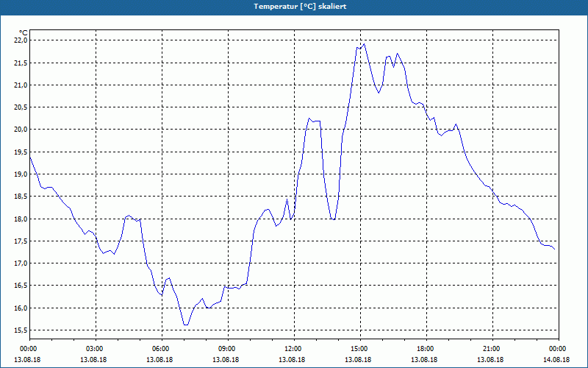
Task: Click the "Temperatur [°C] skaliert" title
Action: pos(300,7)
